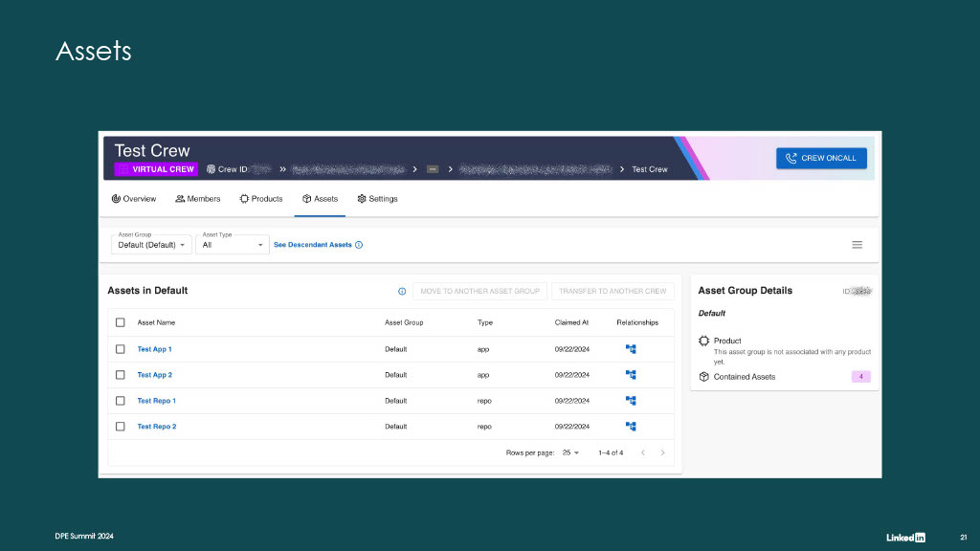Check the Test Repo 2 row checkbox
Screen dimensions: 980x551
[120, 426]
